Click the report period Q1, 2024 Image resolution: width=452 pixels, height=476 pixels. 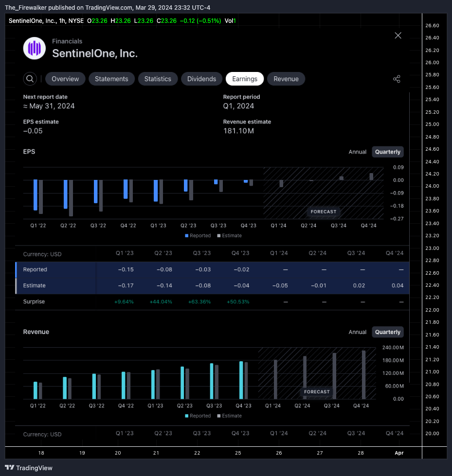238,106
